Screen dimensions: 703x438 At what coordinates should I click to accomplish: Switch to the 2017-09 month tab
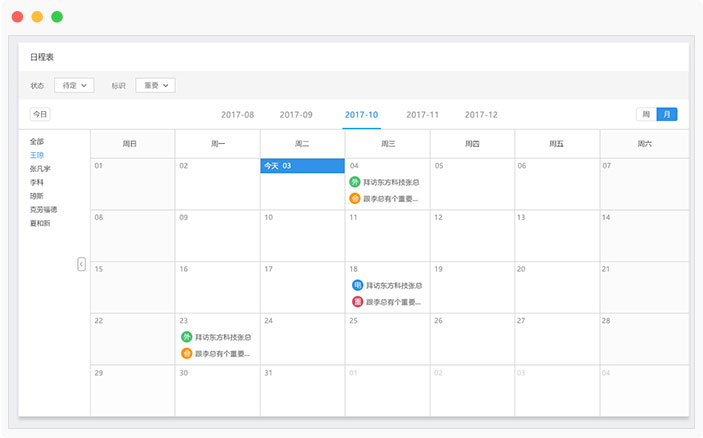(x=296, y=115)
